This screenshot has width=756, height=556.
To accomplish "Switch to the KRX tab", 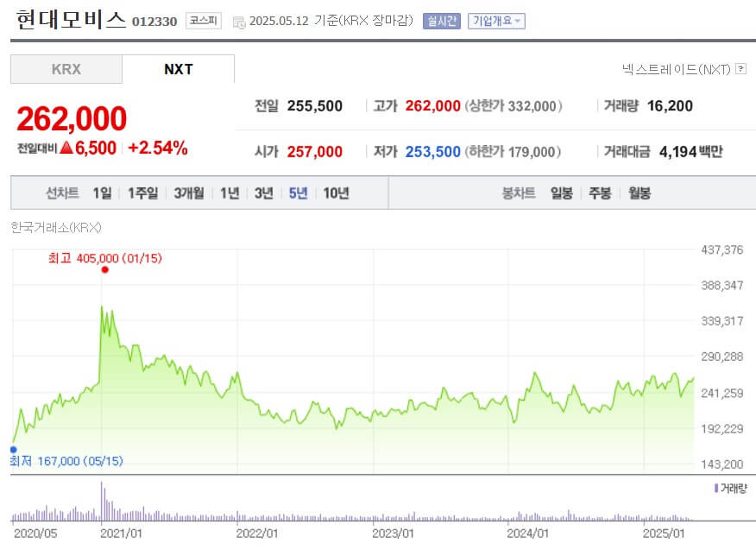I will pyautogui.click(x=66, y=69).
